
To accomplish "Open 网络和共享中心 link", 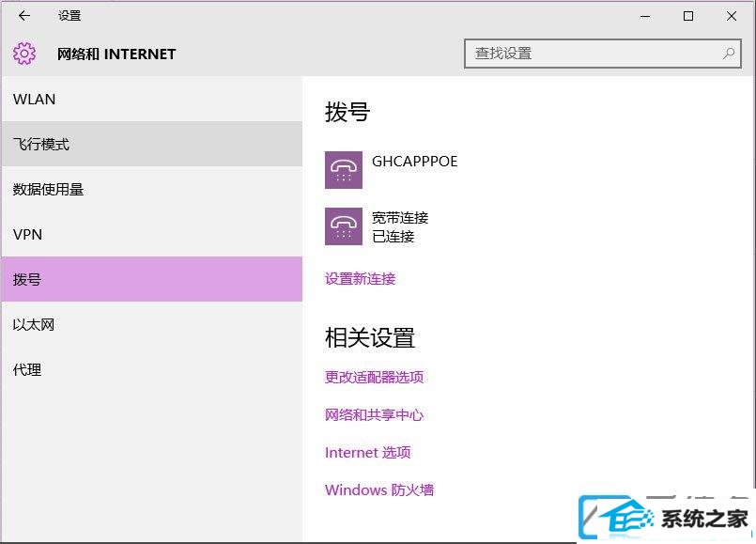I will coord(374,414).
